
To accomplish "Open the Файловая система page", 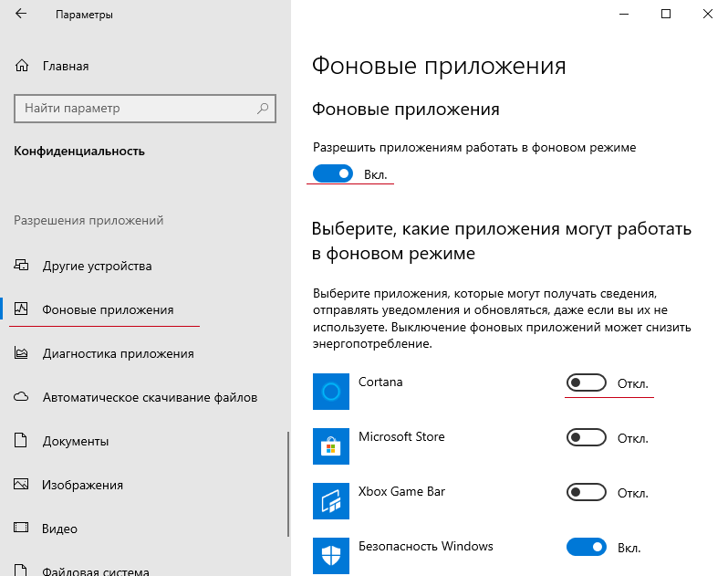I will [x=96, y=571].
